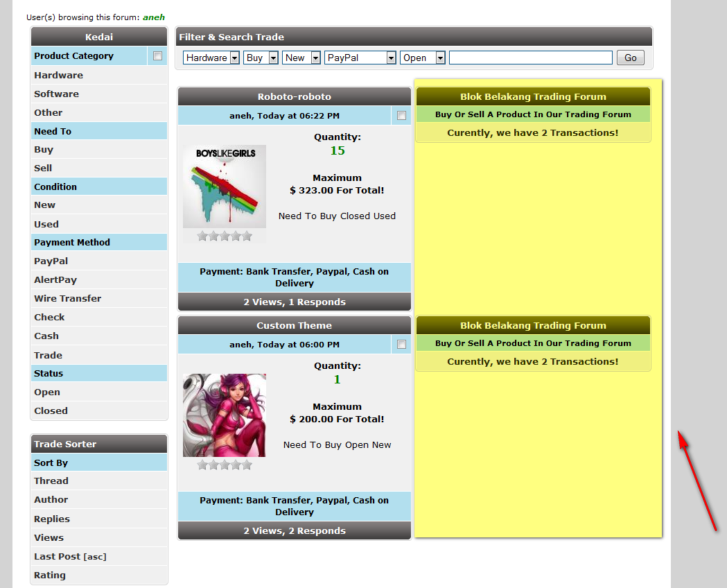Open the Buy need-to dropdown
This screenshot has height=588, width=727.
pyautogui.click(x=261, y=58)
